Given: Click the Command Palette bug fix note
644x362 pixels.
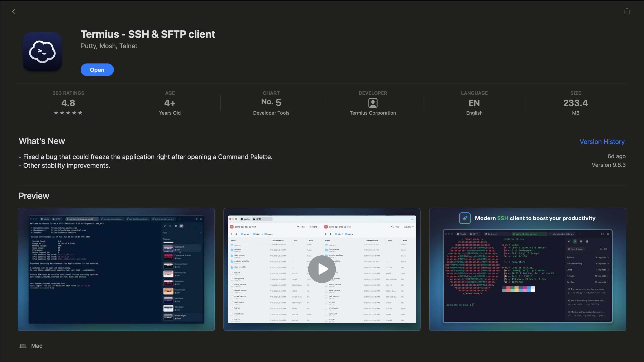Looking at the screenshot, I should (x=145, y=157).
